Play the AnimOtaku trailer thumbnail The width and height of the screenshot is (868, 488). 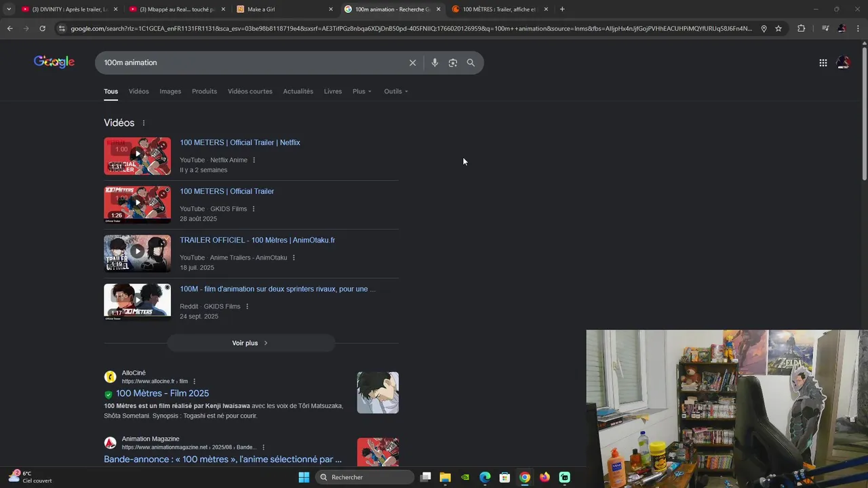(x=137, y=253)
